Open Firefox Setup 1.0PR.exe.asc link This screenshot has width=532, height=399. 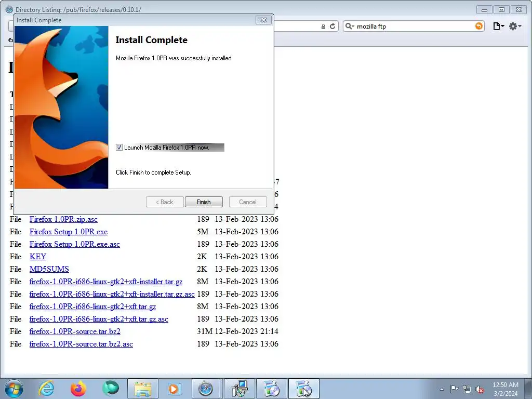tap(75, 244)
